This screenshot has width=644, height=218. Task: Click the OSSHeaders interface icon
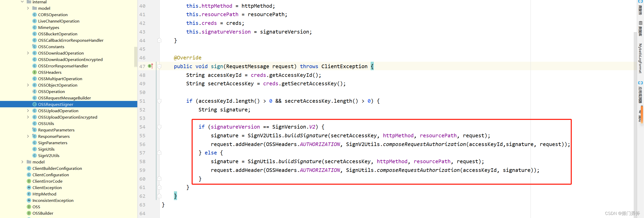click(35, 72)
